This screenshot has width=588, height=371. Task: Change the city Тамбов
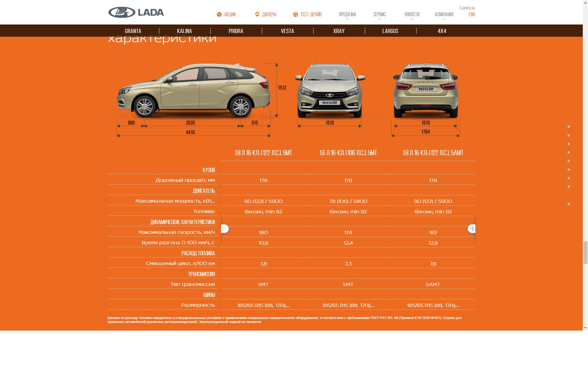(x=467, y=8)
